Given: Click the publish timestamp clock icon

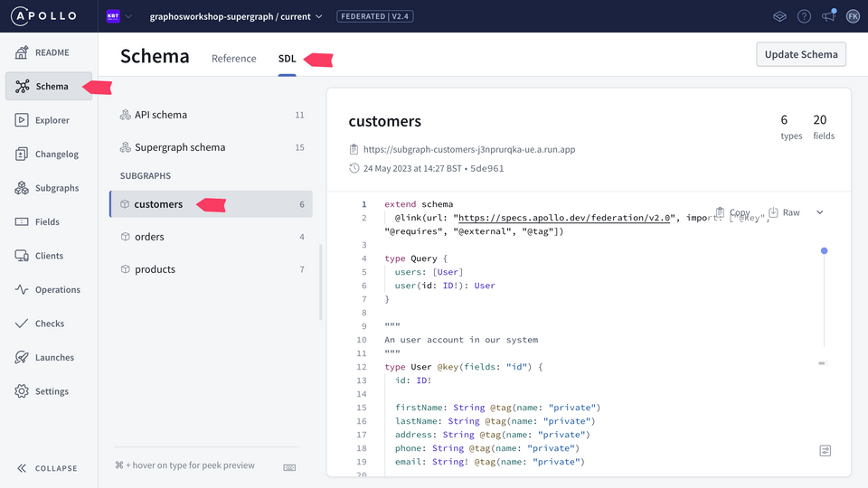Looking at the screenshot, I should coord(354,168).
